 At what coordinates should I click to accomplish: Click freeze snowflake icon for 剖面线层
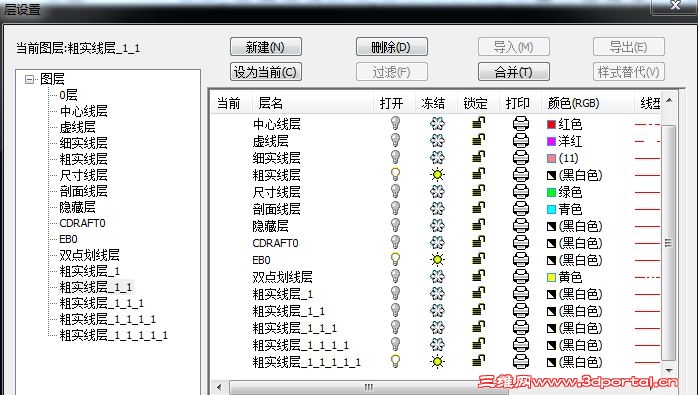(437, 209)
